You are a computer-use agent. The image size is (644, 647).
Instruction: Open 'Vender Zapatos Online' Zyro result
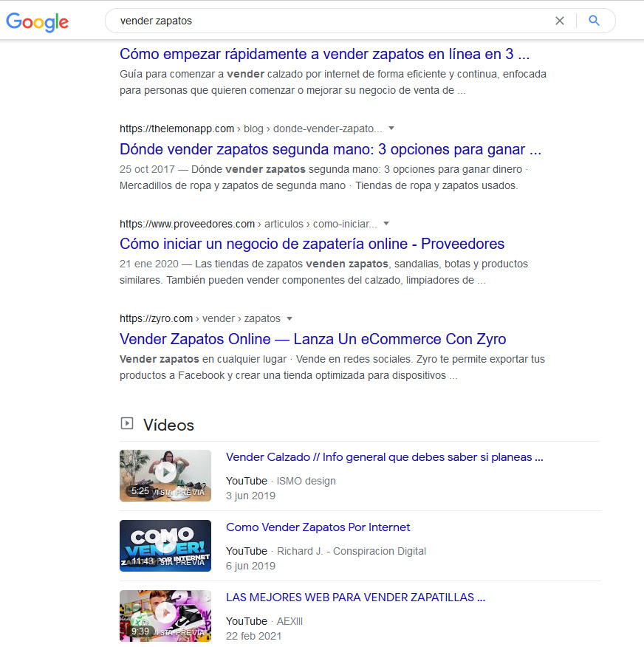[312, 339]
